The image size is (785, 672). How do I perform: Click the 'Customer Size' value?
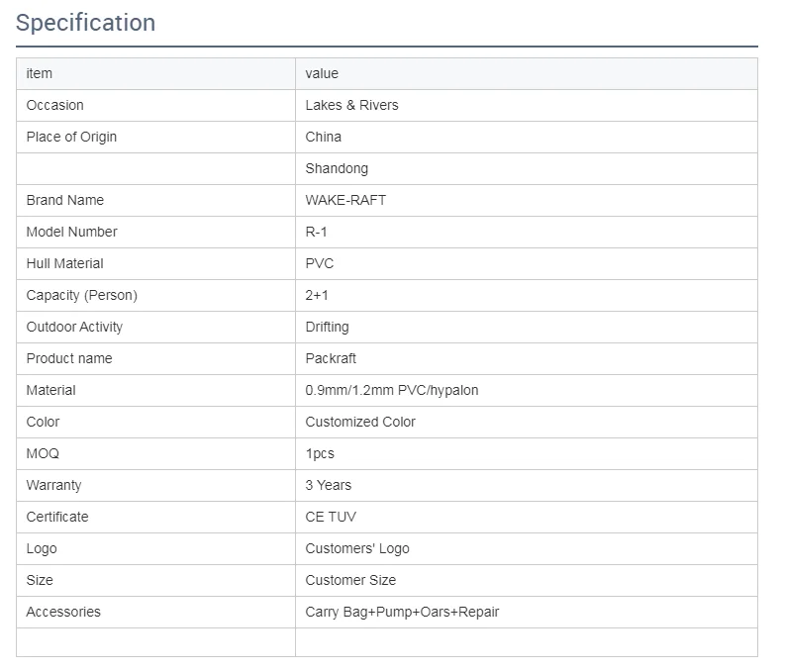[x=350, y=580]
